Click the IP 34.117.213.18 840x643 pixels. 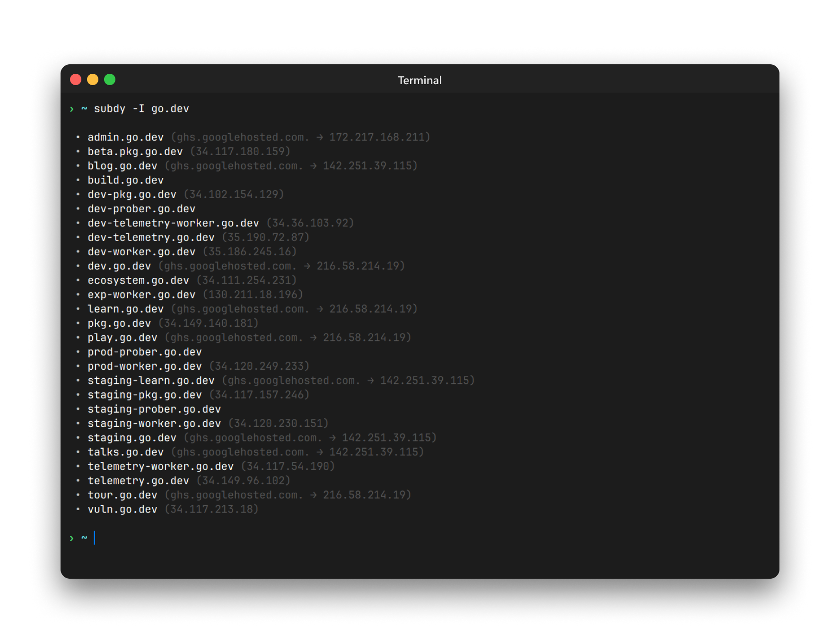pos(211,509)
